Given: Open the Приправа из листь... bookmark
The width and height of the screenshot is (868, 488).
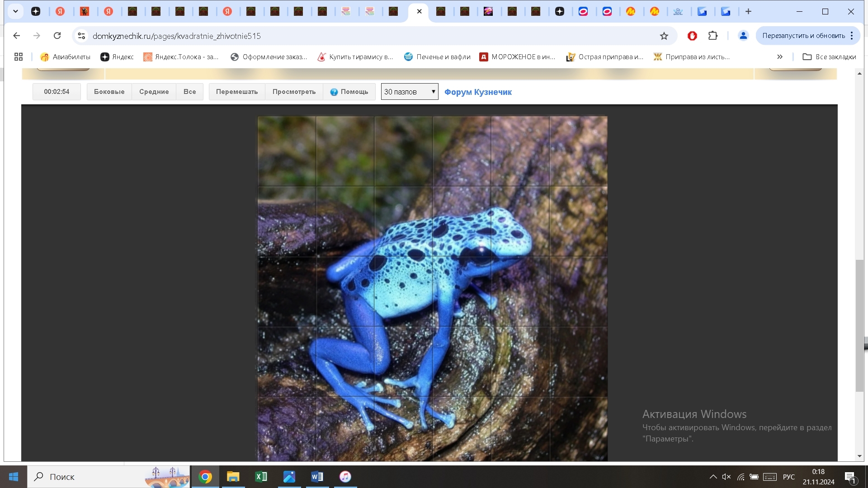Looking at the screenshot, I should (692, 56).
